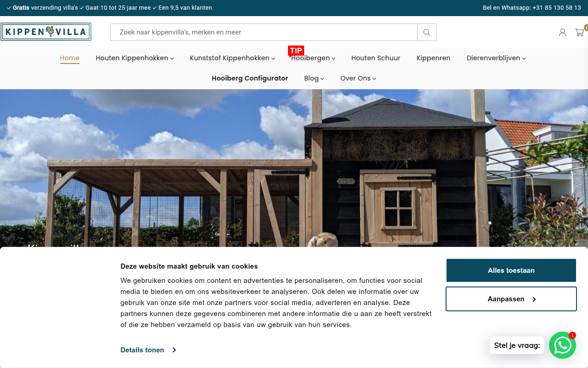Click the Stel je vraag label

[517, 345]
